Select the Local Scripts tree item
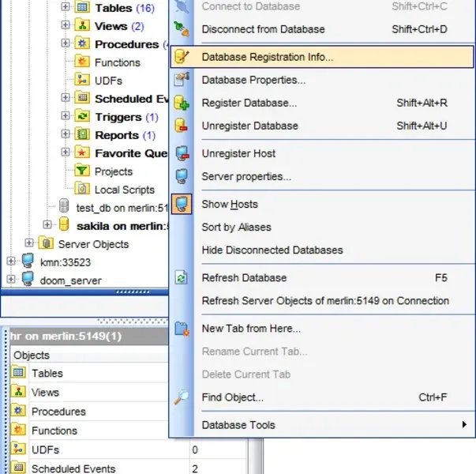Screen dimensions: 476x474 click(125, 190)
